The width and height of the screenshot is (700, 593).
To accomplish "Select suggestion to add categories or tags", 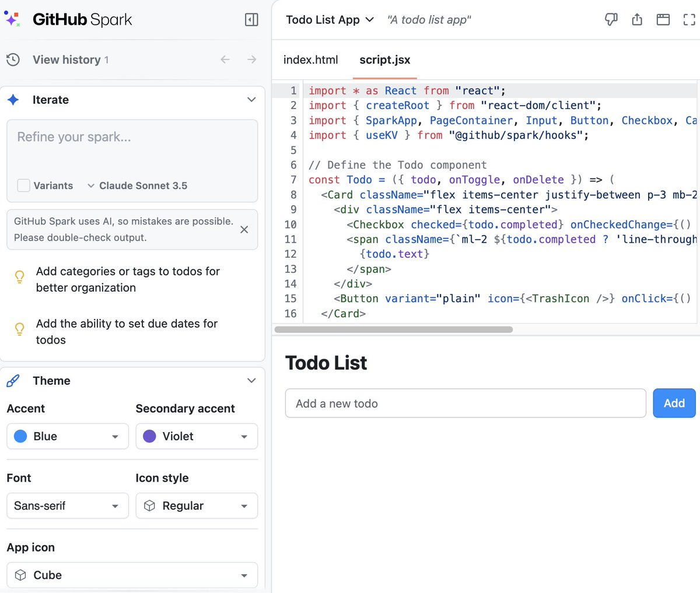I will (128, 279).
